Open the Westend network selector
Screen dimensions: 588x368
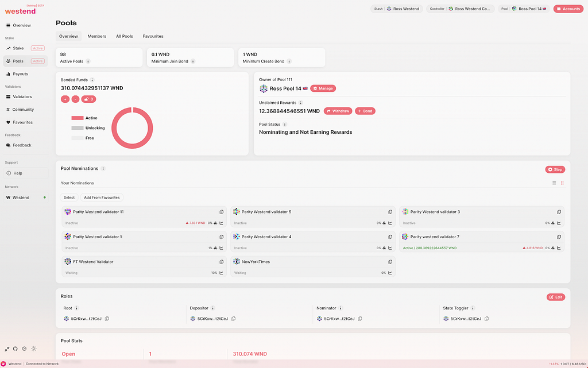pos(25,197)
